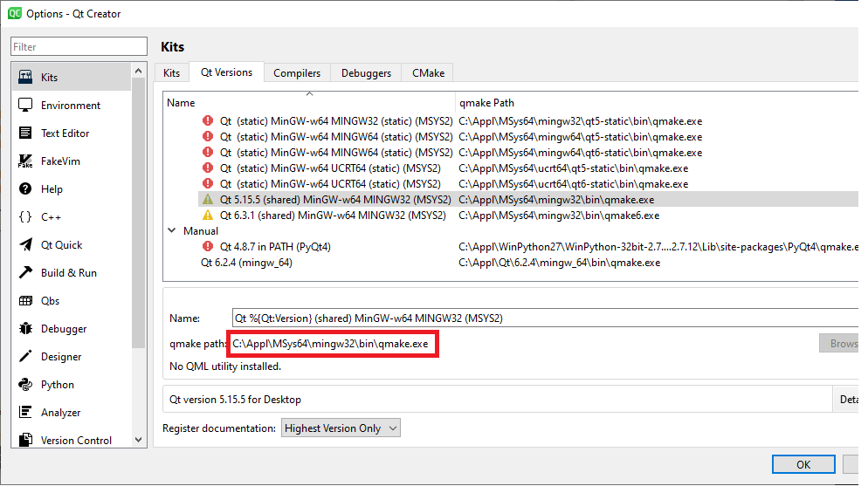Open the Help question-mark icon
This screenshot has width=868, height=493.
pos(25,188)
